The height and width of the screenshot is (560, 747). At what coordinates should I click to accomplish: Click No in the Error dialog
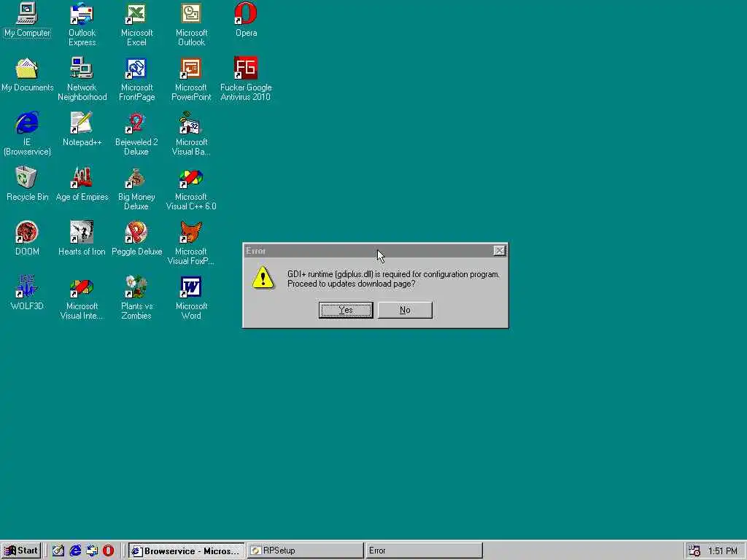[x=405, y=310]
